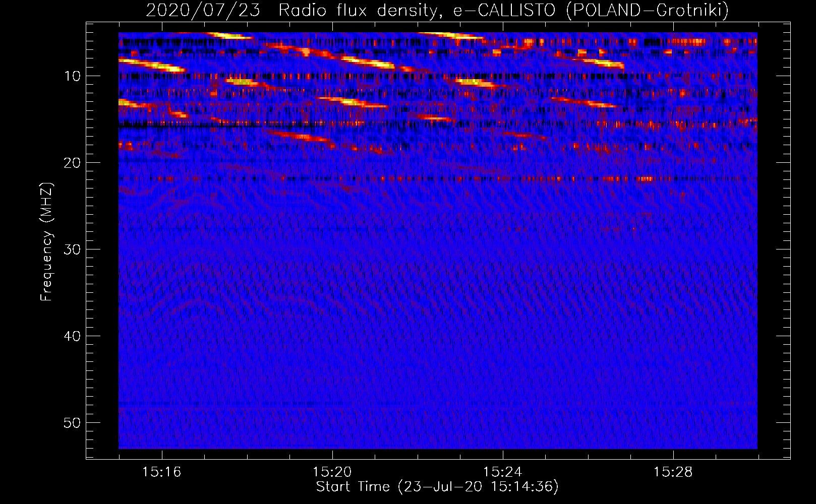Viewport: 816px width, 504px height.
Task: Select the '40' frequency axis label
Action: [73, 336]
